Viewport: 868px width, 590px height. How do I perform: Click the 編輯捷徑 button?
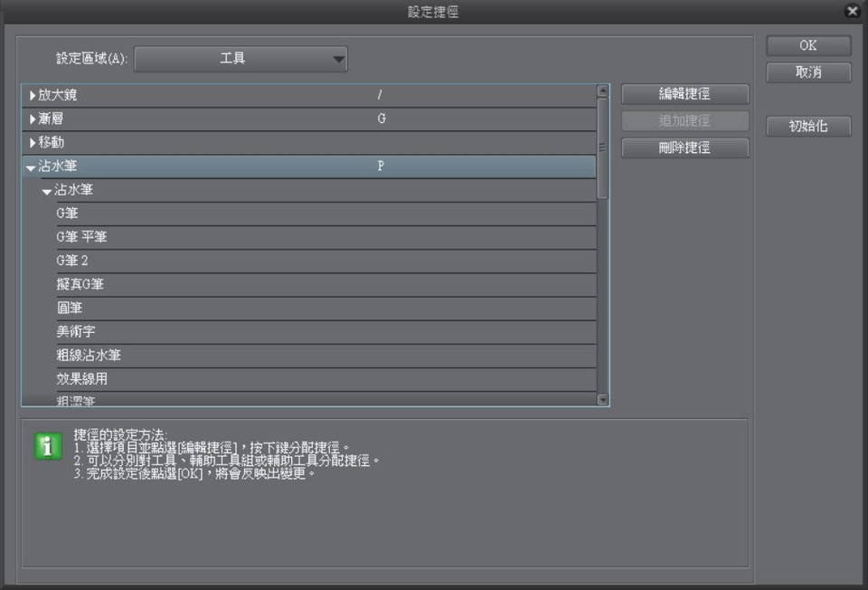684,94
